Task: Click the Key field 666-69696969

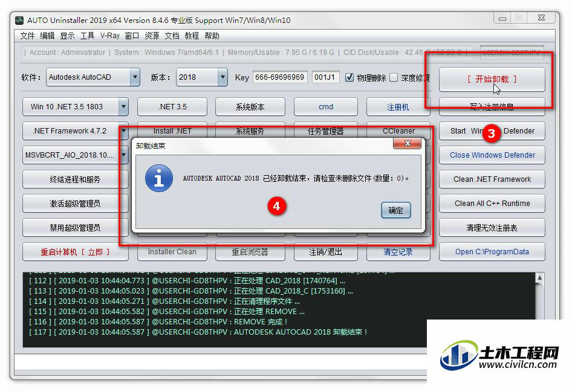Action: click(280, 77)
